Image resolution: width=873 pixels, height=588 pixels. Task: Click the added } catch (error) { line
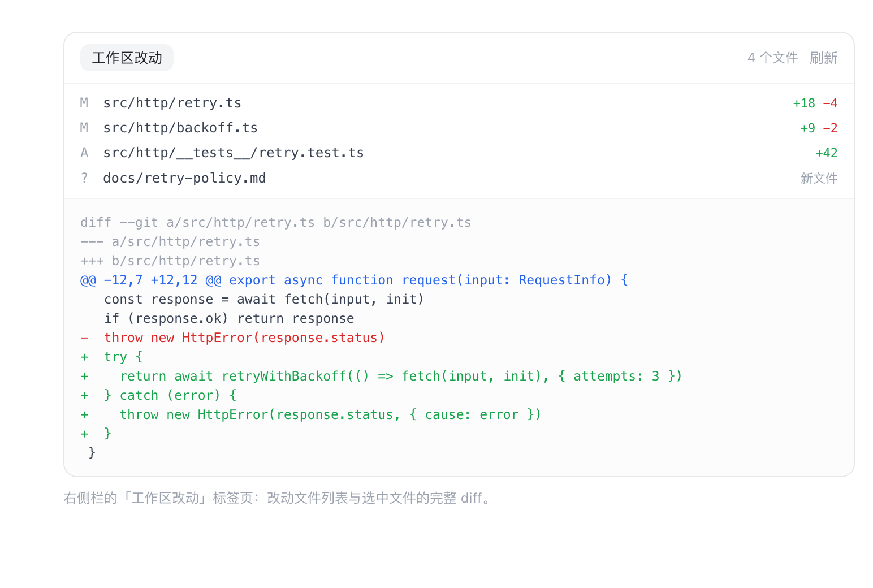coord(158,395)
